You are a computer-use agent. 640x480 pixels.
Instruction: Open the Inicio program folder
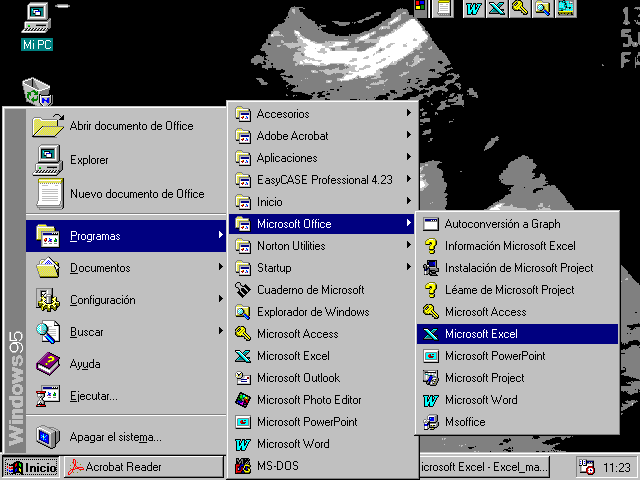coord(323,202)
